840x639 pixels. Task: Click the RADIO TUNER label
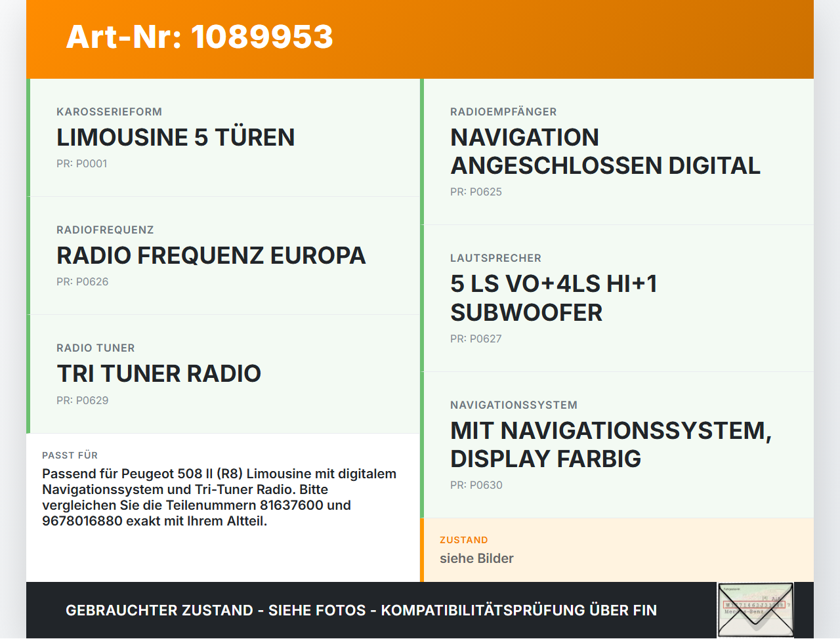95,348
